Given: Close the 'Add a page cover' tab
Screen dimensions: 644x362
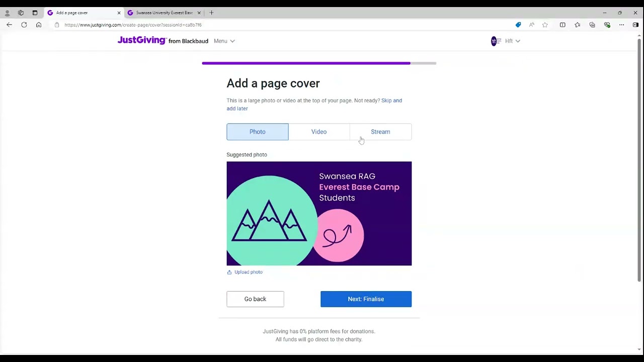Looking at the screenshot, I should 119,13.
